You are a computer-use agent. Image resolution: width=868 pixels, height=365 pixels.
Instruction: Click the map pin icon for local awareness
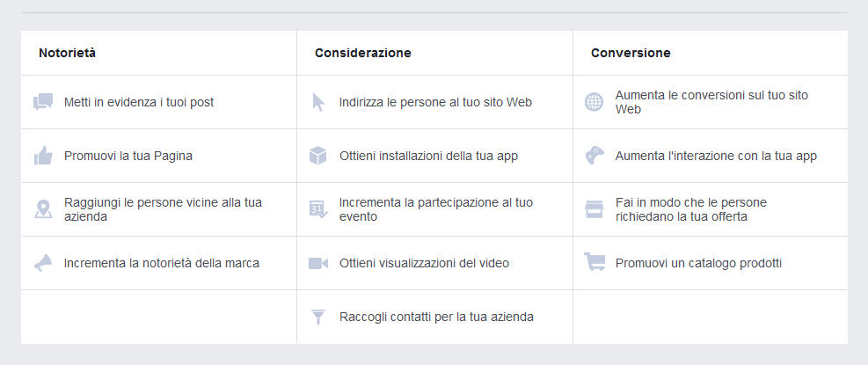tap(43, 209)
